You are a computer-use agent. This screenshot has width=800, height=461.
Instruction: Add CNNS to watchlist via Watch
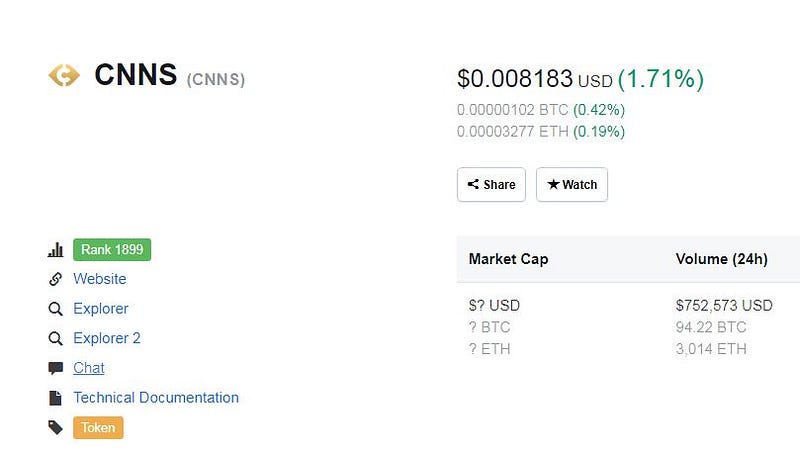pos(572,185)
